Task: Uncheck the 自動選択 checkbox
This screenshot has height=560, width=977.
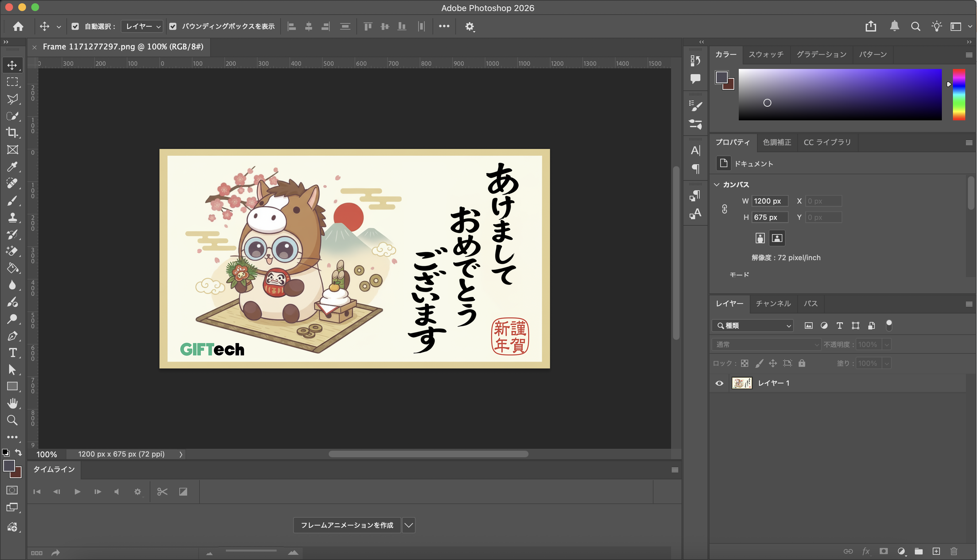Action: [x=75, y=26]
